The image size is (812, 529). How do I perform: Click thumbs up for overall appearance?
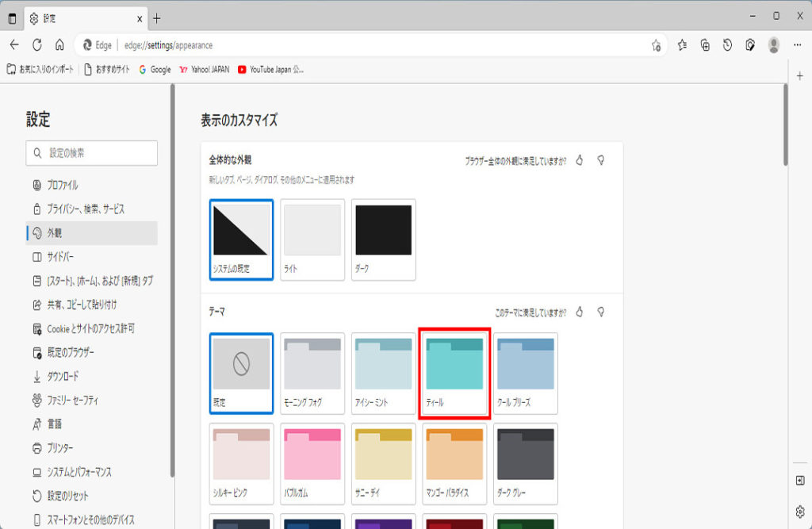click(580, 160)
